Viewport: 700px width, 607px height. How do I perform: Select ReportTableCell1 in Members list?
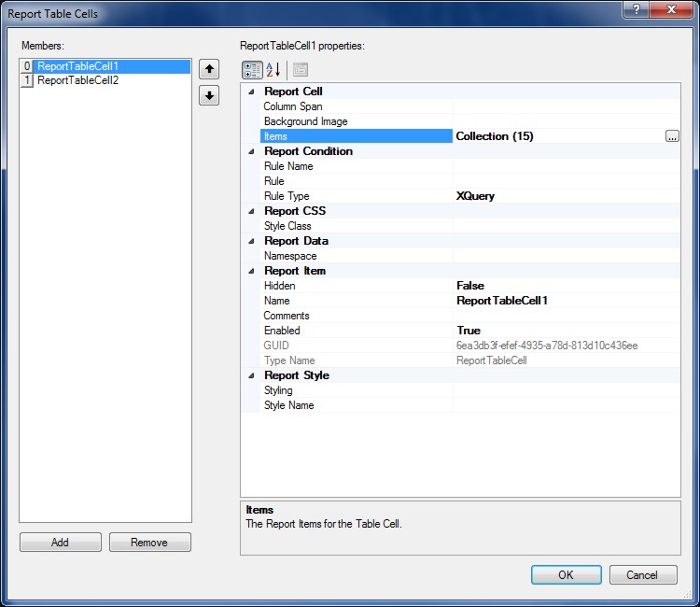77,66
